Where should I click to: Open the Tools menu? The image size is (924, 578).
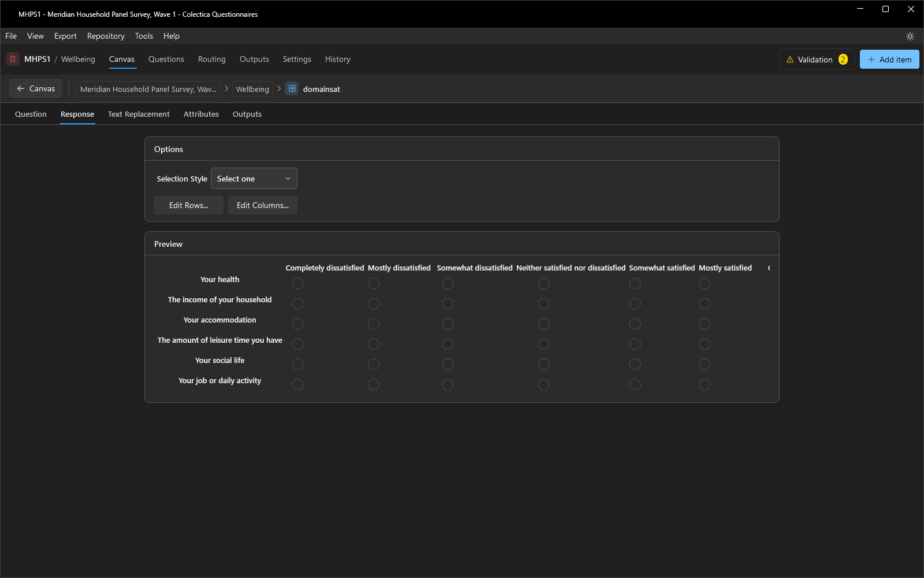[x=144, y=36]
